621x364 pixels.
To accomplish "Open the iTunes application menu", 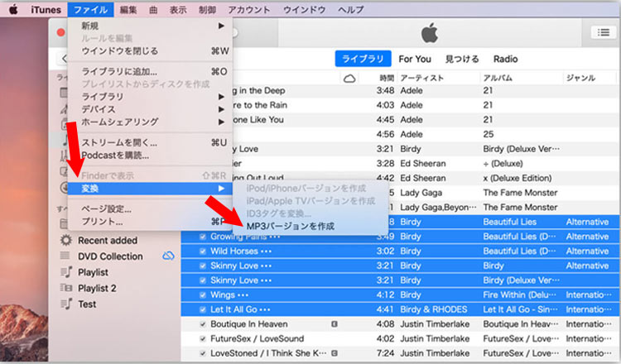I will tap(46, 9).
